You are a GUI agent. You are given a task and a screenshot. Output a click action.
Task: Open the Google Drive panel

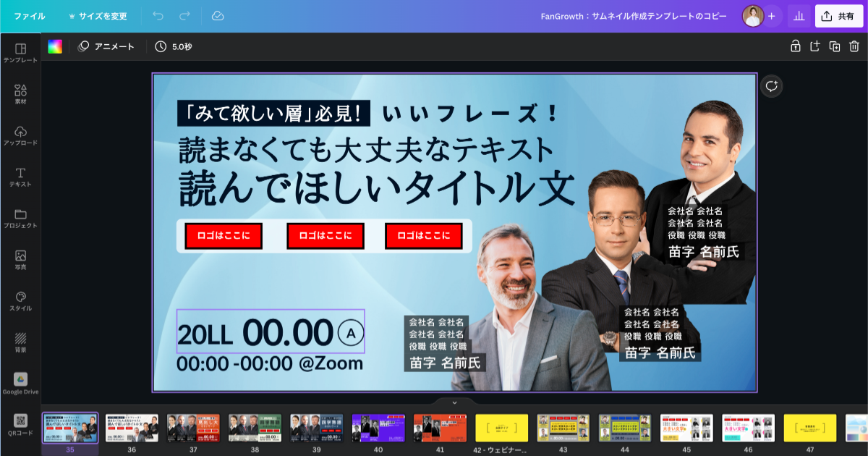coord(20,384)
